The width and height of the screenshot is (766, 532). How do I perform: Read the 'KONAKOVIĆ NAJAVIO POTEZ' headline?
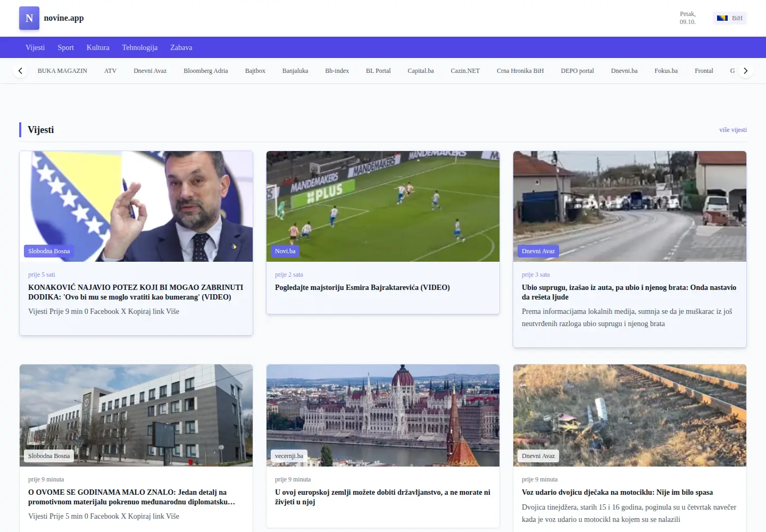coord(136,292)
